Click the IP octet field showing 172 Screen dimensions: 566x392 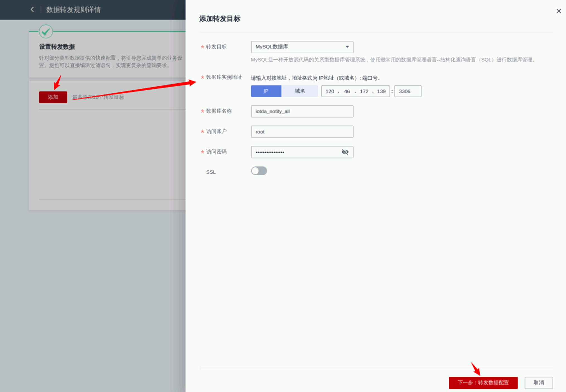click(364, 91)
